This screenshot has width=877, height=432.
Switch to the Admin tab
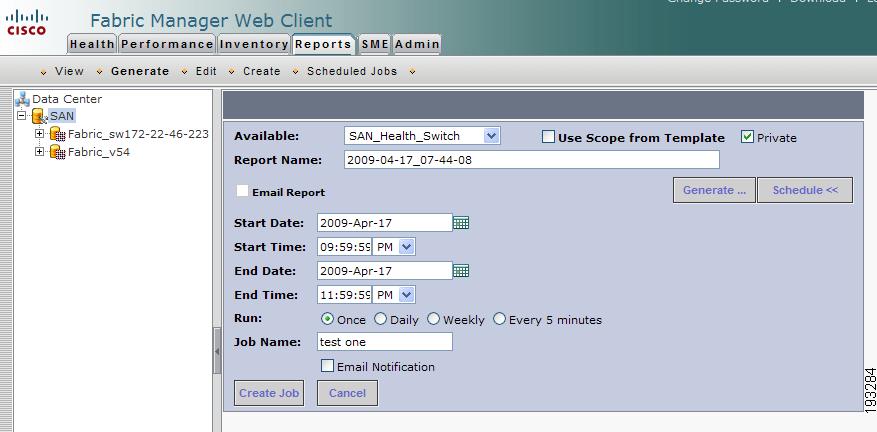point(417,44)
